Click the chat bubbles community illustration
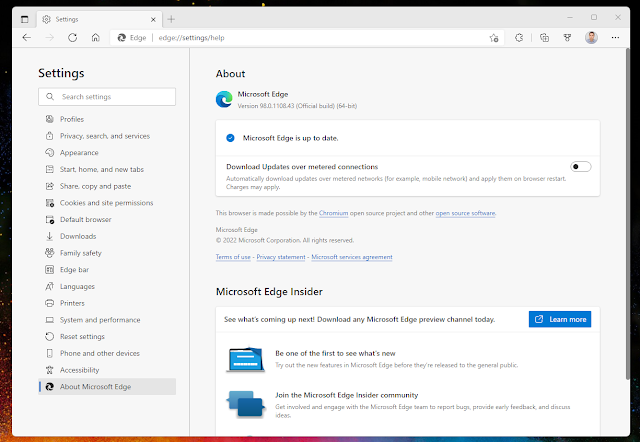This screenshot has height=442, width=640. tap(246, 404)
